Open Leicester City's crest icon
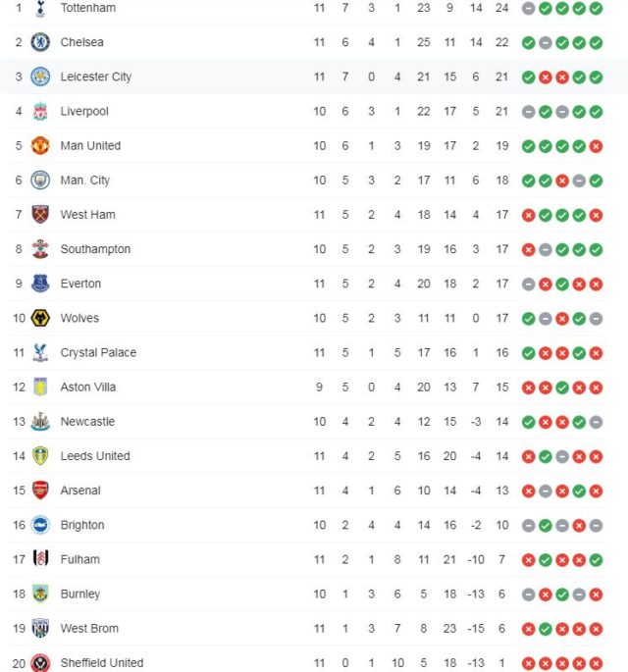Image resolution: width=628 pixels, height=672 pixels. click(40, 77)
